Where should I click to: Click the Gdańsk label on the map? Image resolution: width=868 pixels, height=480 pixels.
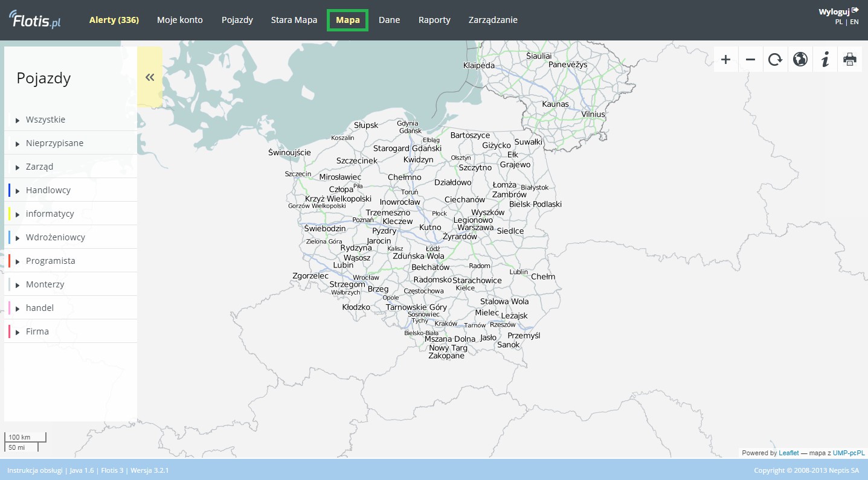coord(410,130)
